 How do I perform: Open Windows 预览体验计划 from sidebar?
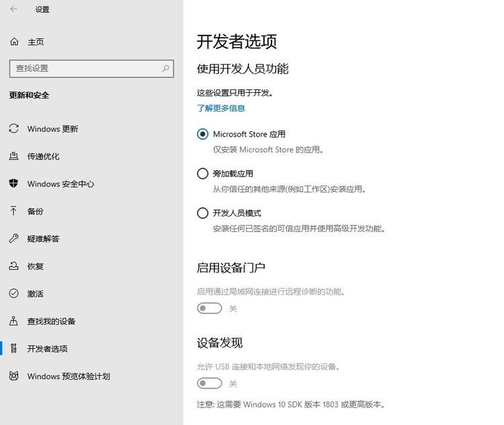[69, 376]
